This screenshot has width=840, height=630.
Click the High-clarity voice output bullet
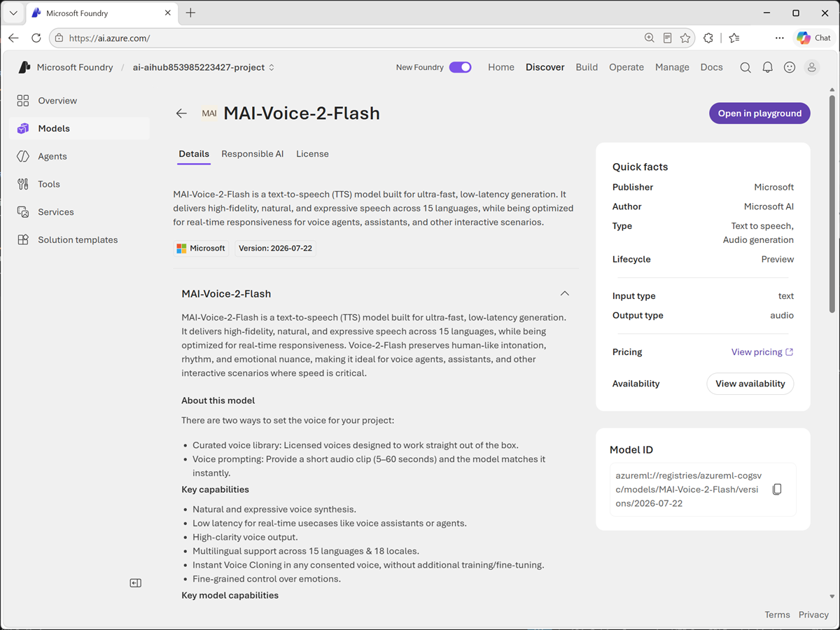tap(245, 537)
